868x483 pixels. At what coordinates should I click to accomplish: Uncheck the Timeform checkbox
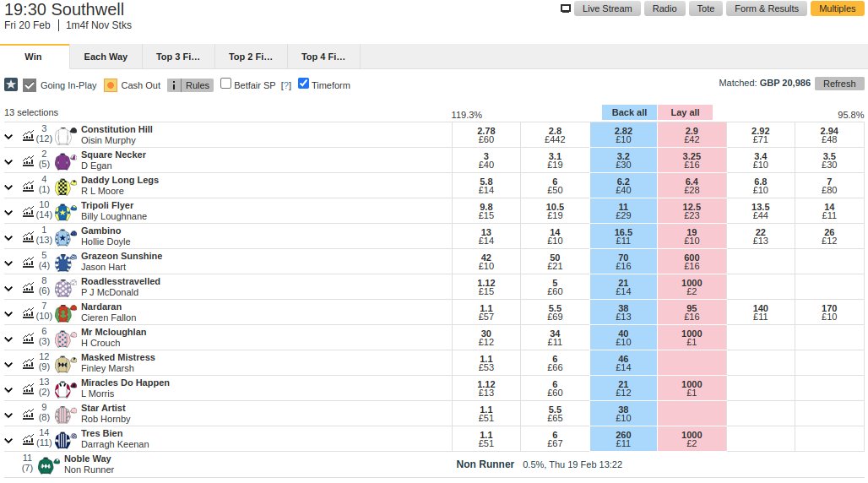(x=303, y=84)
